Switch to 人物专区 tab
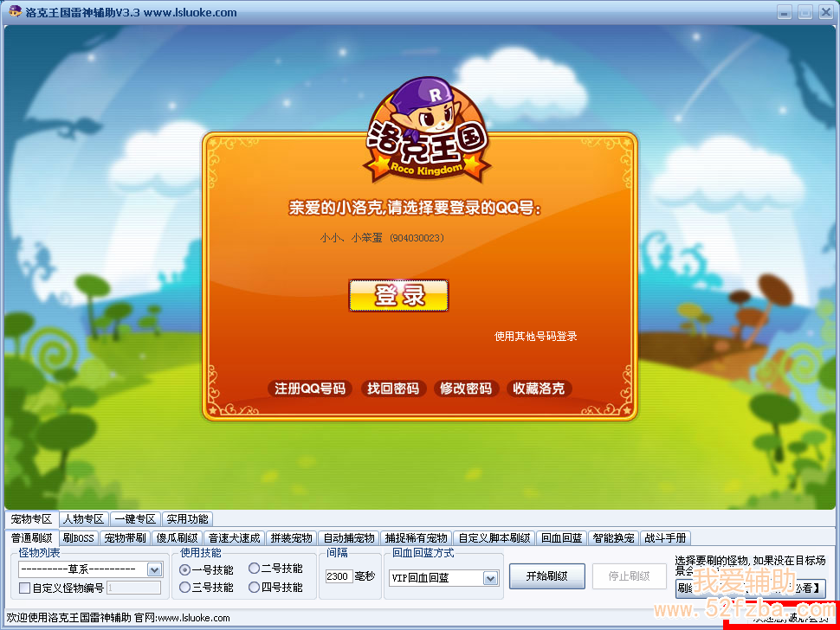Screen dimensions: 840x630 point(84,519)
